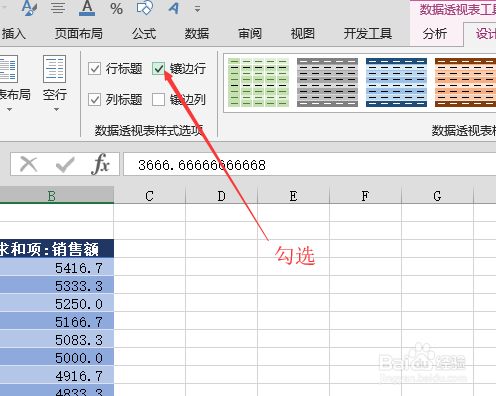
Task: Expand the 空行 dropdown arrow
Action: (56, 109)
